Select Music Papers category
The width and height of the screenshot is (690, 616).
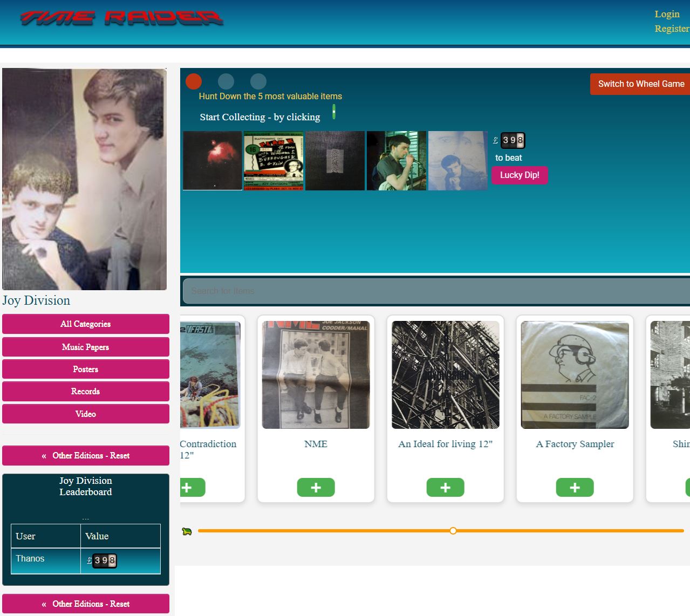[x=86, y=347]
